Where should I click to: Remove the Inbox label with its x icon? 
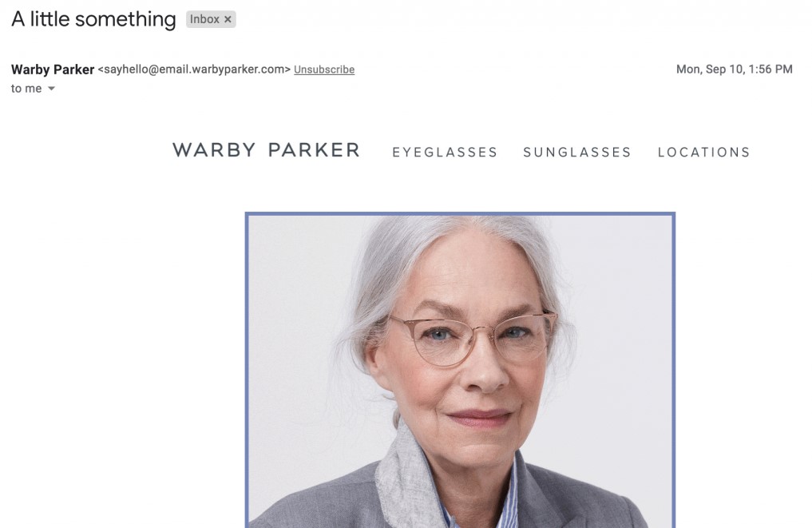(228, 20)
